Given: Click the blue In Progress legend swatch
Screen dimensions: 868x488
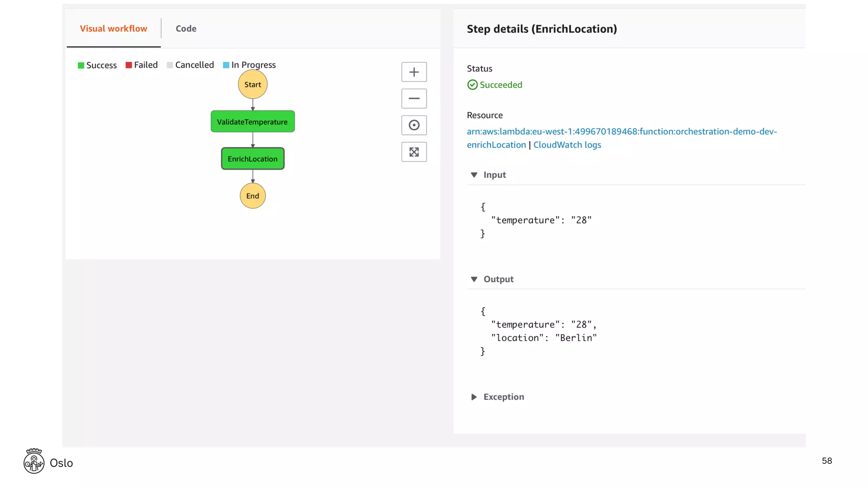Looking at the screenshot, I should click(226, 65).
